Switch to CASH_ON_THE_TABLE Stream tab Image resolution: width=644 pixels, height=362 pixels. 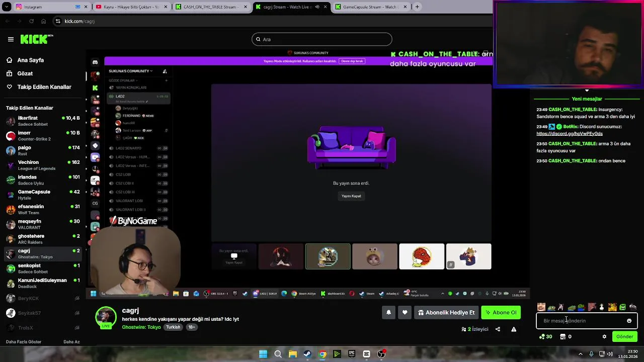point(211,7)
